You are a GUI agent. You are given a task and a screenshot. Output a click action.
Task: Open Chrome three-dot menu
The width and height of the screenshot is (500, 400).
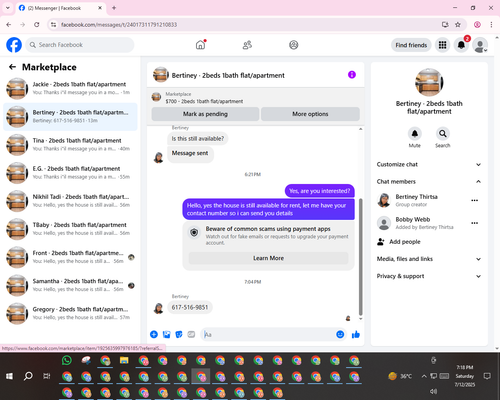(x=491, y=24)
